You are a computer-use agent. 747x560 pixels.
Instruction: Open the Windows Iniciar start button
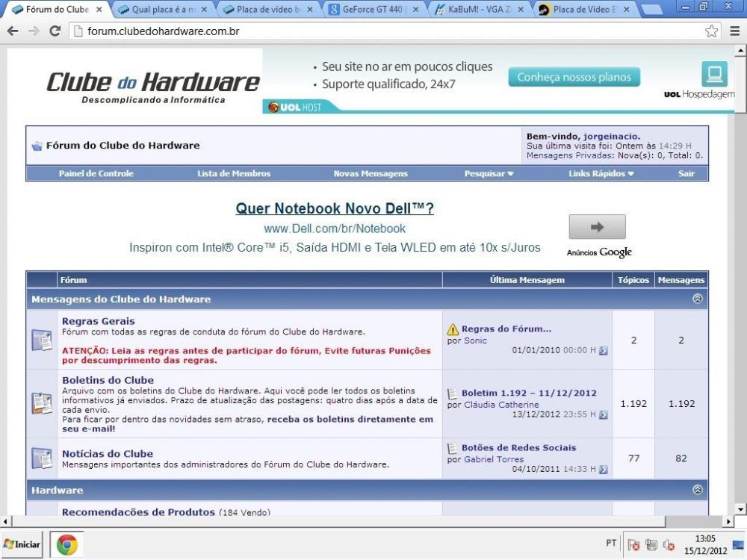[22, 545]
